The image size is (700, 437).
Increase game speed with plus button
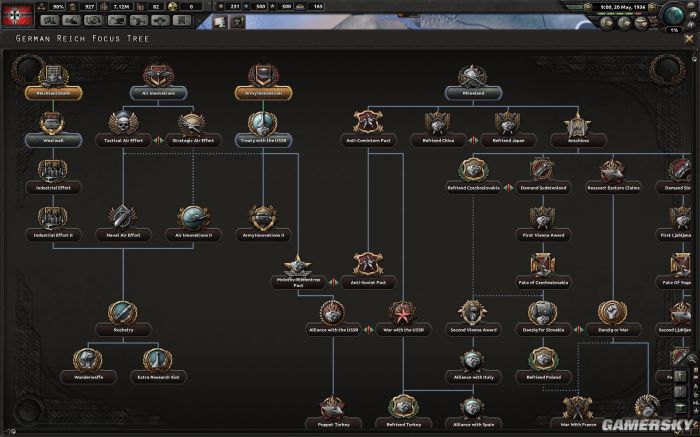(x=652, y=7)
